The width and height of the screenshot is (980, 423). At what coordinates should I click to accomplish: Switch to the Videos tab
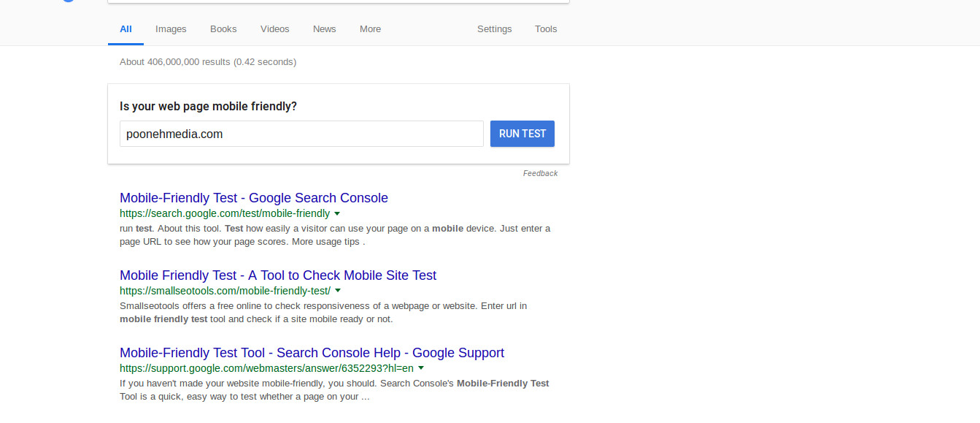pyautogui.click(x=275, y=29)
